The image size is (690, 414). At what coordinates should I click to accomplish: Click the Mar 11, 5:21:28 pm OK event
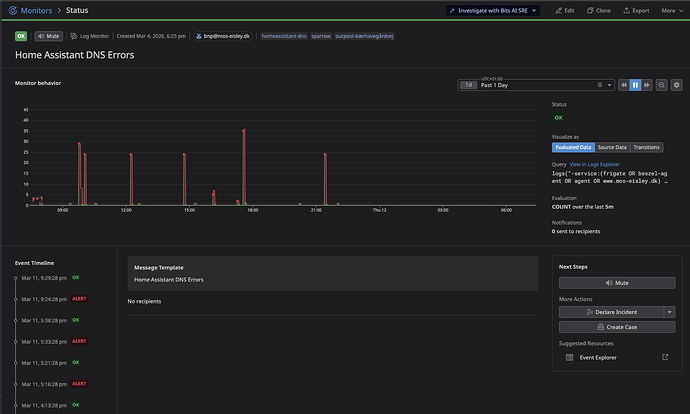pyautogui.click(x=50, y=363)
